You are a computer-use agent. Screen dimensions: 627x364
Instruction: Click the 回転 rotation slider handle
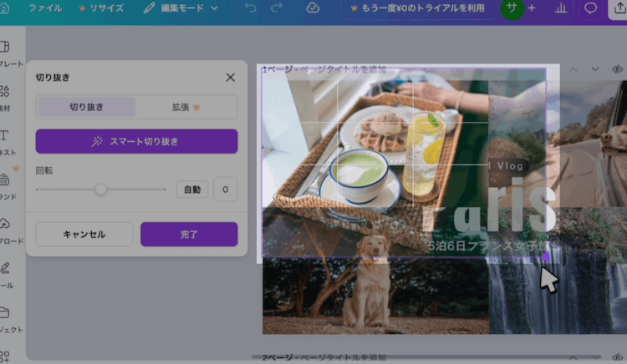[101, 190]
